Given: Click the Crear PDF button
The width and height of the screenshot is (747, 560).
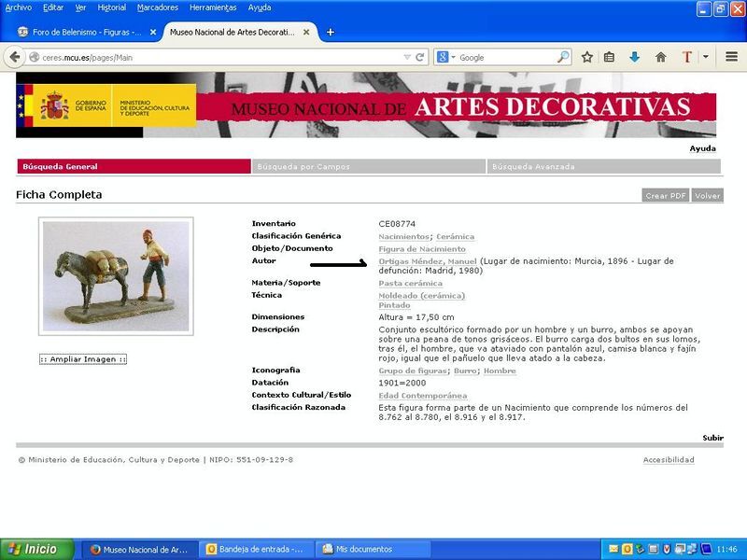Looking at the screenshot, I should (x=665, y=196).
